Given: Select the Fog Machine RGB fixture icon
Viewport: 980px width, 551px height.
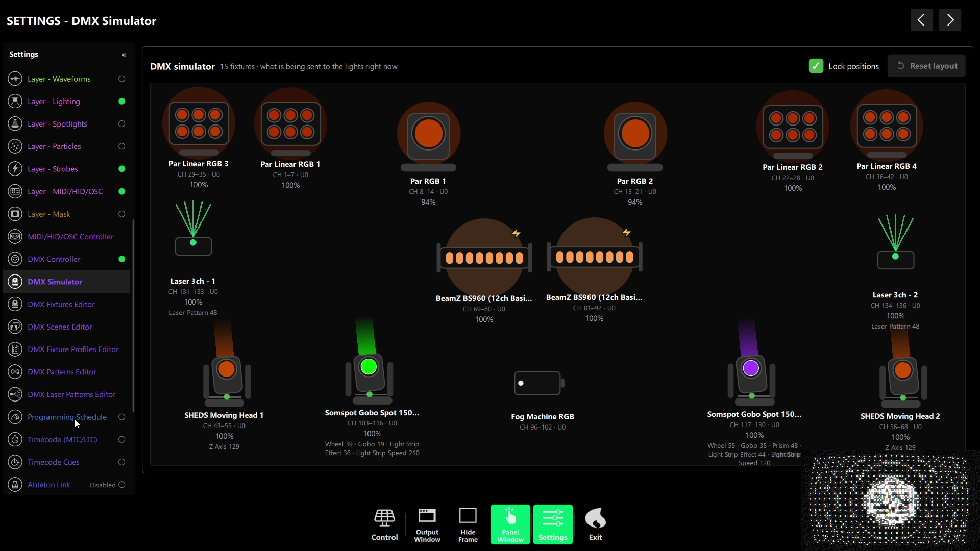Looking at the screenshot, I should pos(540,383).
